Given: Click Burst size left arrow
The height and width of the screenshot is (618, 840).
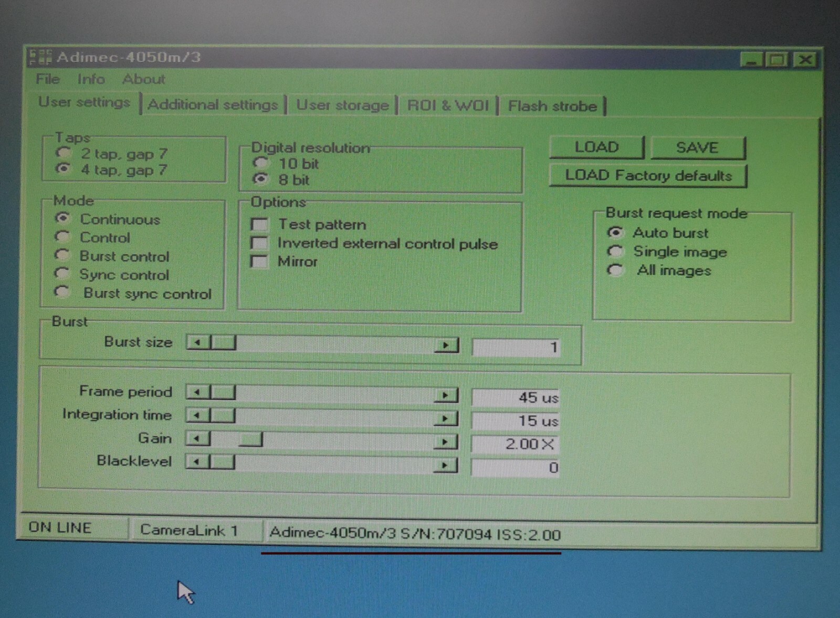Looking at the screenshot, I should pyautogui.click(x=198, y=342).
